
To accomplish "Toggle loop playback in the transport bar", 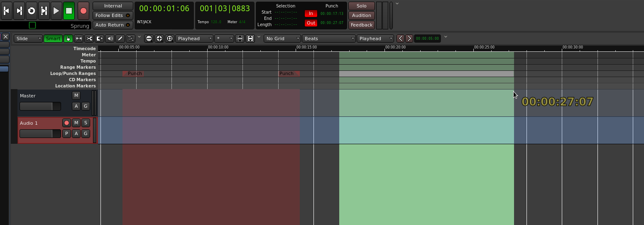I will coord(32,11).
